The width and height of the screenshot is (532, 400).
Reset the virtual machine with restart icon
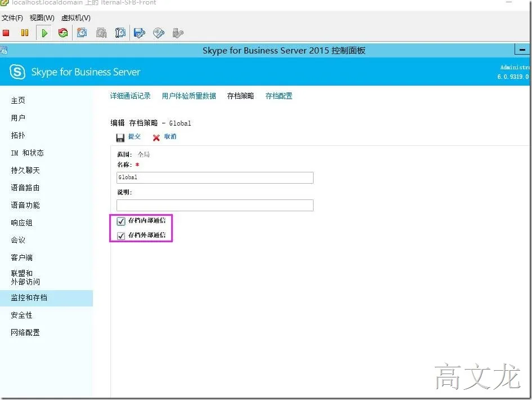pyautogui.click(x=62, y=33)
